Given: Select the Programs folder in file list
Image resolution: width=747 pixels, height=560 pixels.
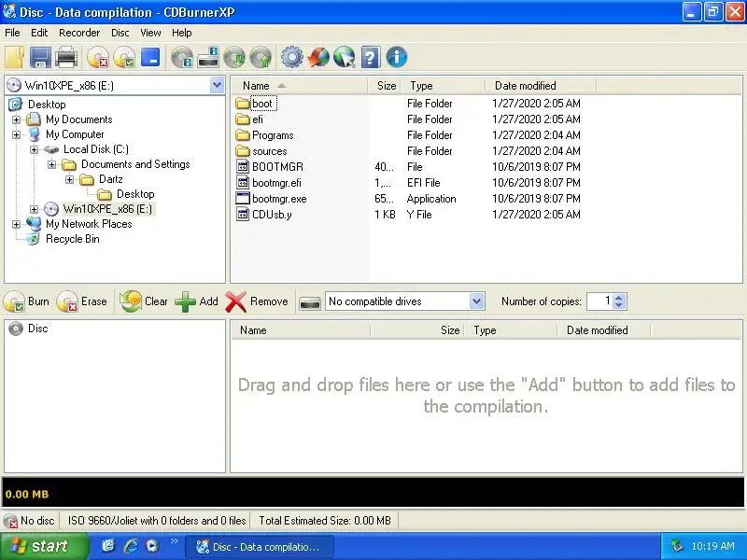Looking at the screenshot, I should click(273, 135).
